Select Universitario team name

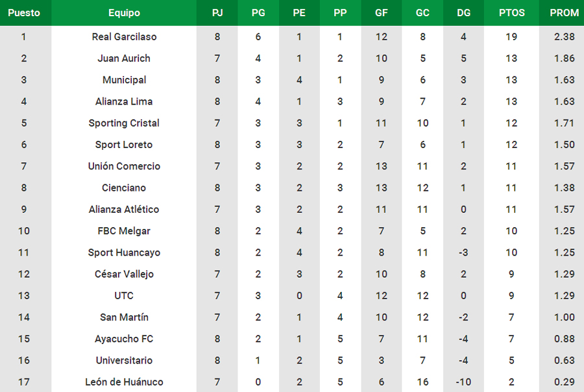tap(124, 360)
